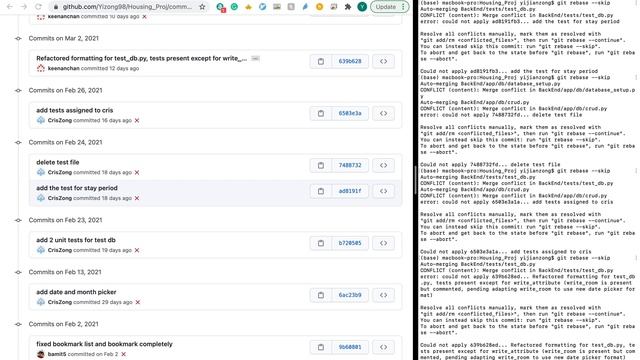Open commit hash link 6503e3a

click(350, 113)
